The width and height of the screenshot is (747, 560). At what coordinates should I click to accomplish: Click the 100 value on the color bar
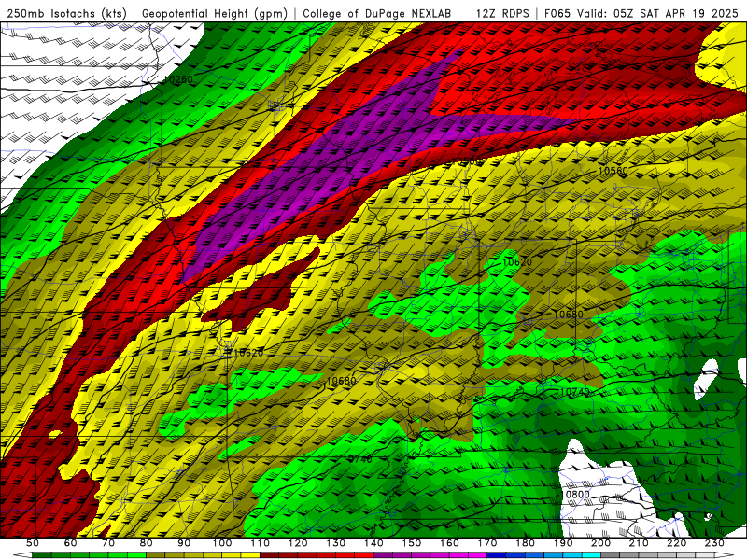222,543
